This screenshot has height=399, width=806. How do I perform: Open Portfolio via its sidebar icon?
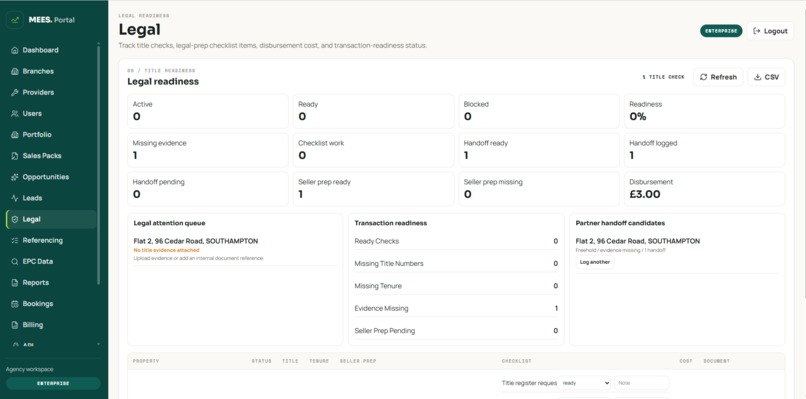tap(14, 135)
